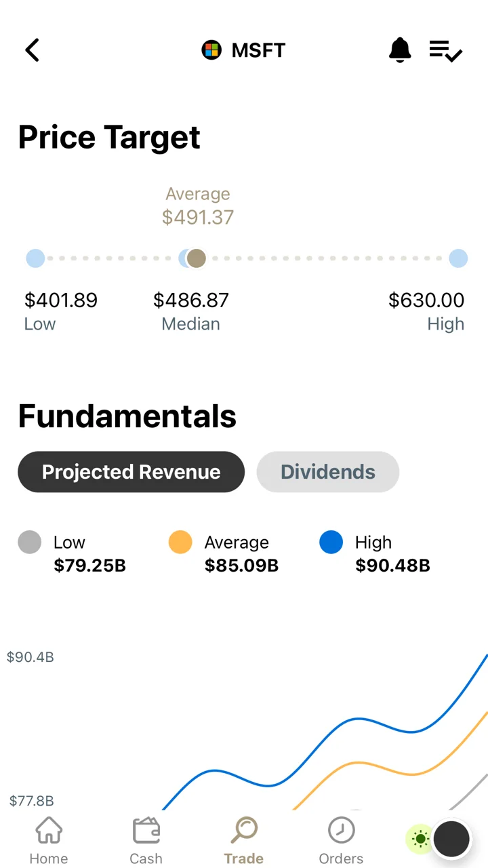Go back using the left chevron arrow
This screenshot has width=488, height=868.
pos(32,50)
